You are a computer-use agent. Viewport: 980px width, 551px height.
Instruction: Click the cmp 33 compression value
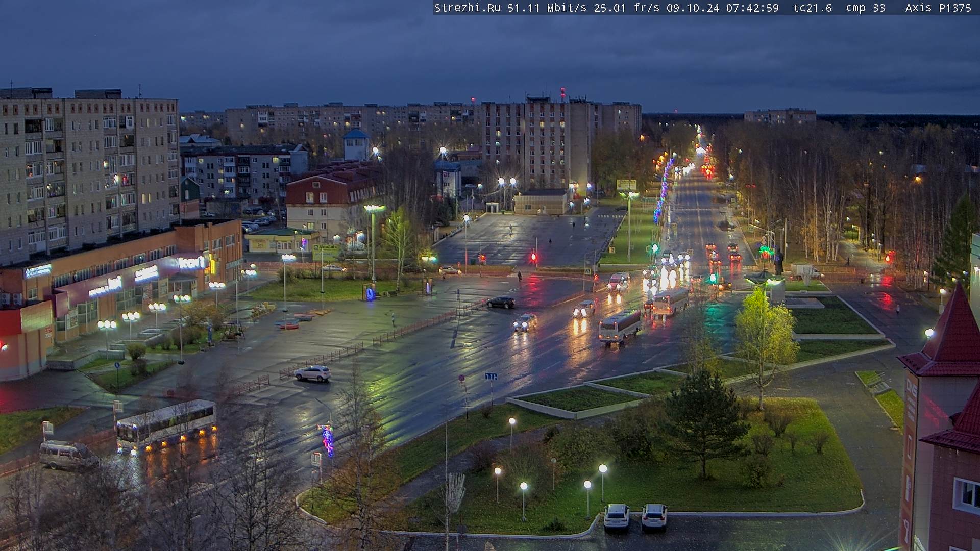pos(865,8)
